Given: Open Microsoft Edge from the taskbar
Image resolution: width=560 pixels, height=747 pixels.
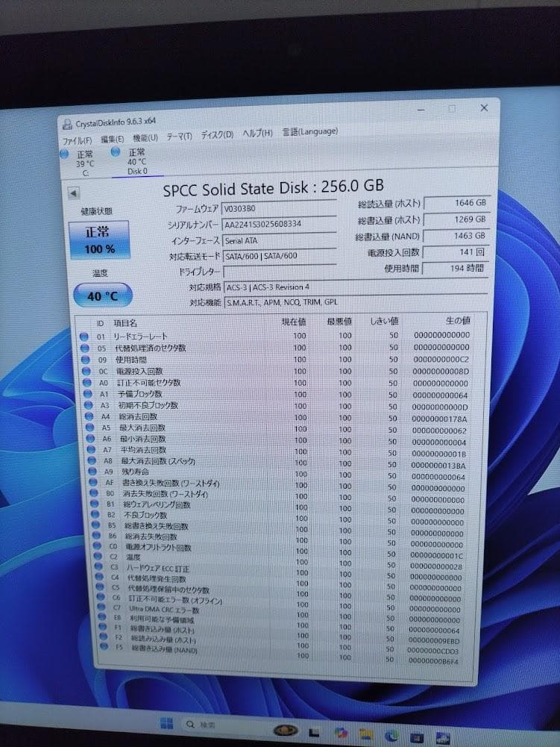Looking at the screenshot, I should [391, 736].
